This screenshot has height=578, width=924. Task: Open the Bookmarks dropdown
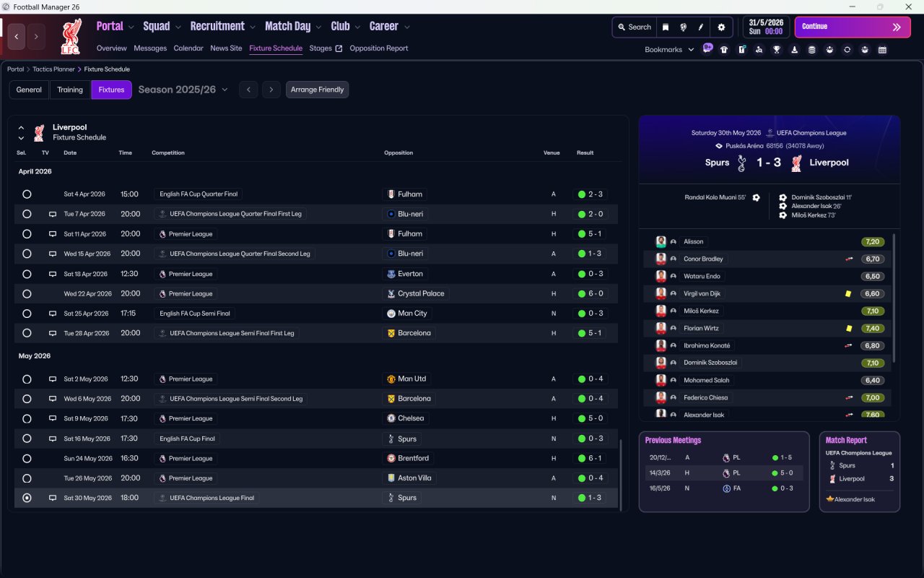tap(669, 50)
